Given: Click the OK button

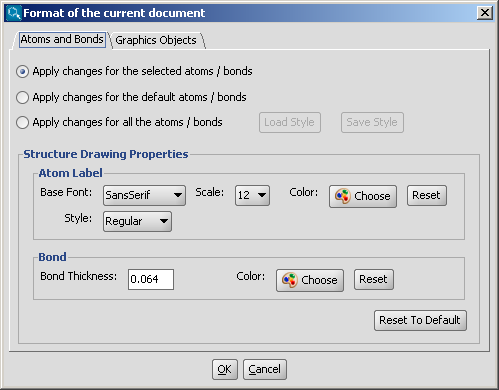Looking at the screenshot, I should click(x=225, y=369).
